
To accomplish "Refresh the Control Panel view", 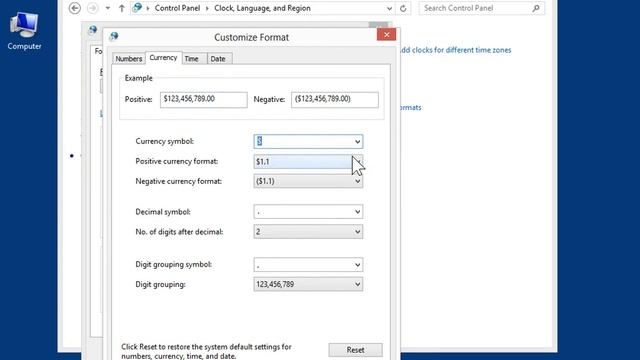I will tap(403, 8).
